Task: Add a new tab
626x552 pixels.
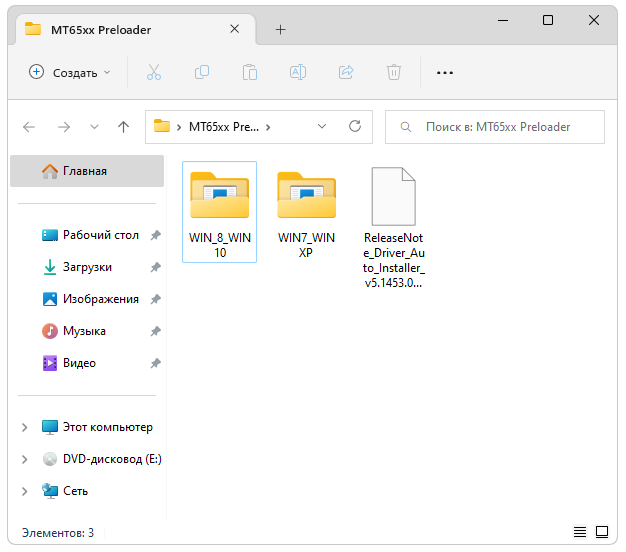Action: click(x=281, y=30)
